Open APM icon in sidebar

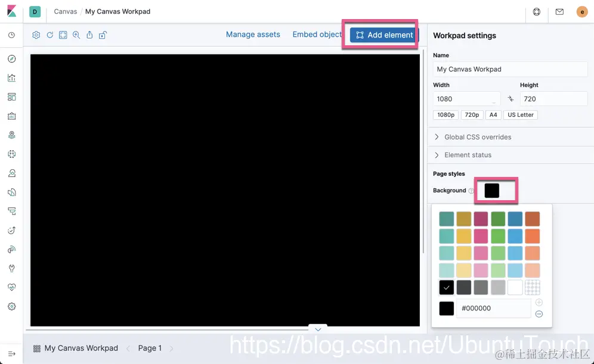click(x=12, y=211)
